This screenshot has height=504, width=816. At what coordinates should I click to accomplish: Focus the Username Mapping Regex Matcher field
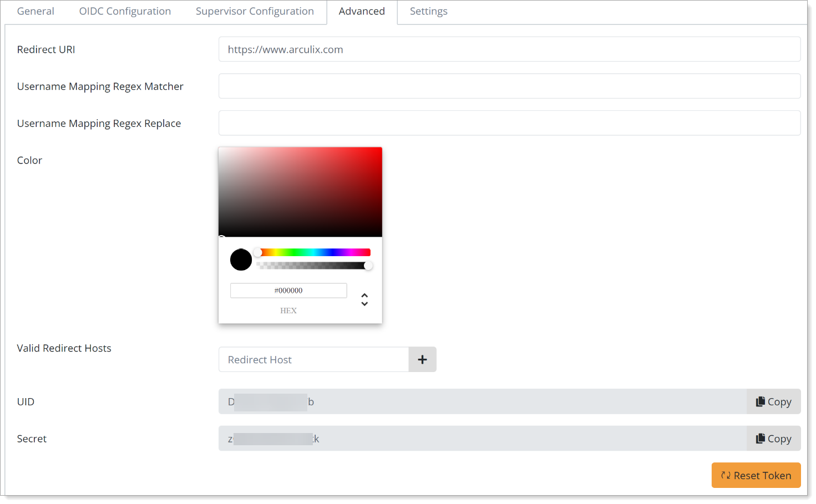tap(509, 86)
